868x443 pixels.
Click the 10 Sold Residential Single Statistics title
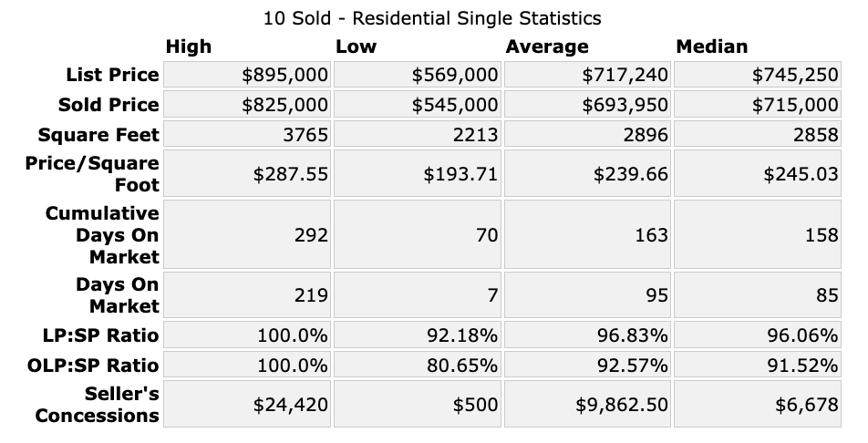coord(432,18)
